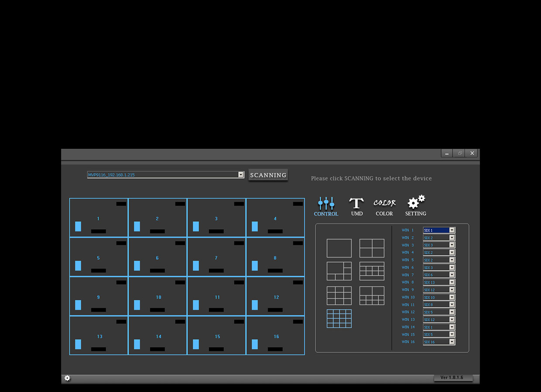Choose the one-large-plus-small-windows layout icon
The height and width of the screenshot is (392, 541).
click(x=339, y=271)
